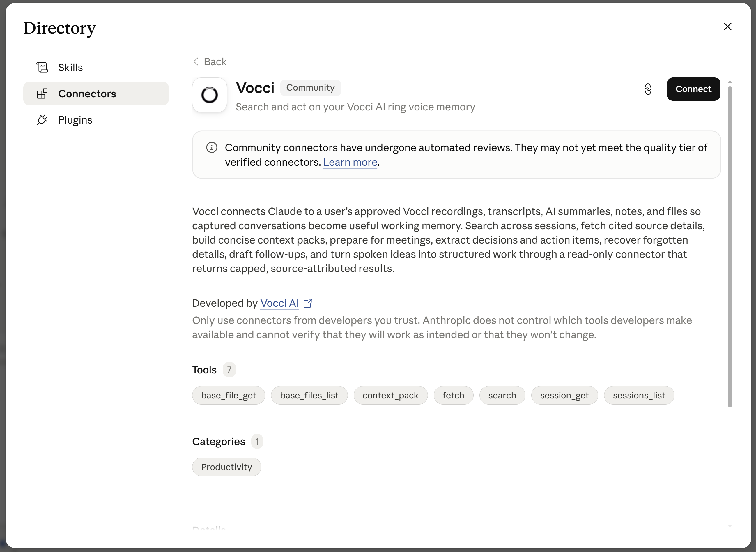Select the search tool chip
This screenshot has height=552, width=756.
(502, 395)
